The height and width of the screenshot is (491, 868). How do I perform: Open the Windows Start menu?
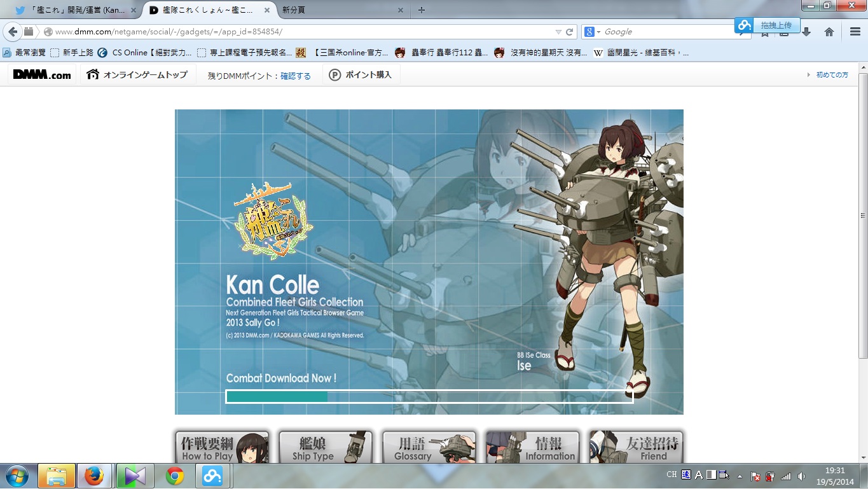pyautogui.click(x=16, y=476)
